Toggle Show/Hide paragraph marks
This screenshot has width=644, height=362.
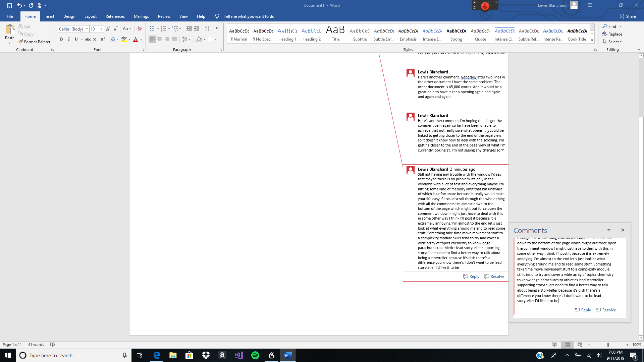[x=217, y=29]
